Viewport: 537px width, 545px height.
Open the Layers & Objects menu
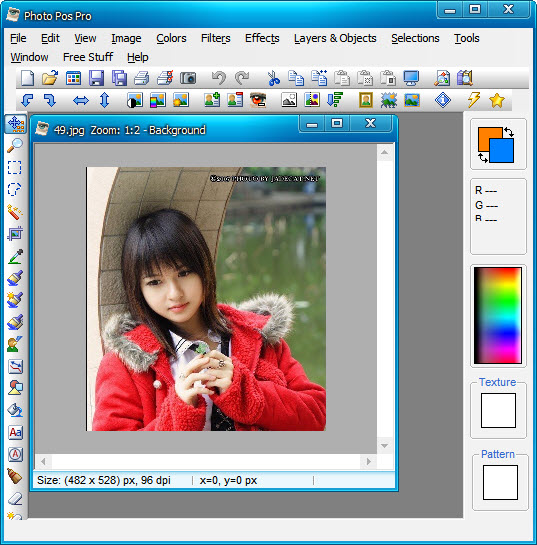335,38
